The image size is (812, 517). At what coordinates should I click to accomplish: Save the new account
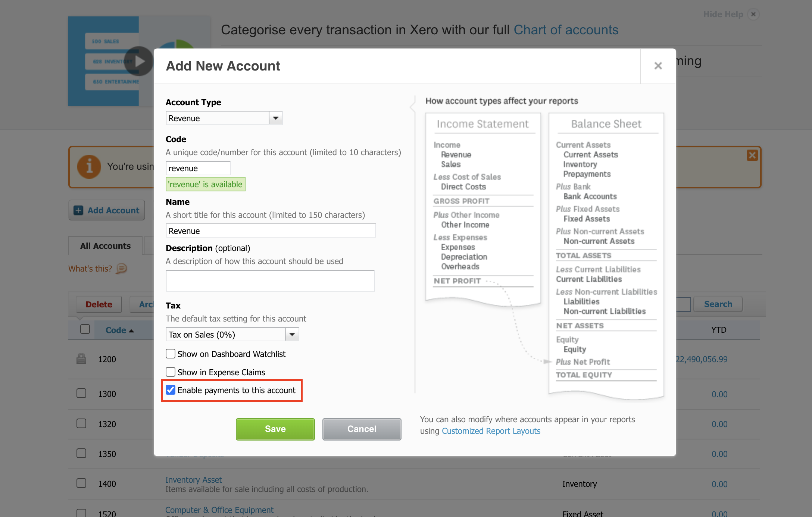point(275,429)
